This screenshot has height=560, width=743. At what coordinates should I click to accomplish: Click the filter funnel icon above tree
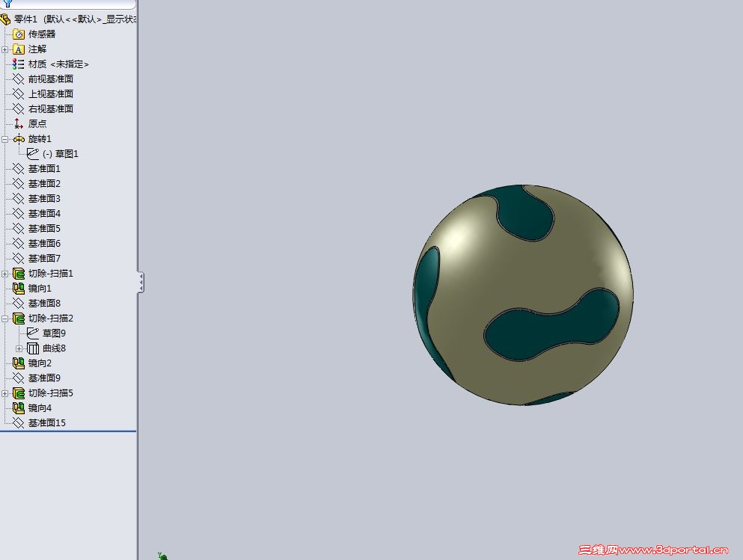[x=7, y=3]
